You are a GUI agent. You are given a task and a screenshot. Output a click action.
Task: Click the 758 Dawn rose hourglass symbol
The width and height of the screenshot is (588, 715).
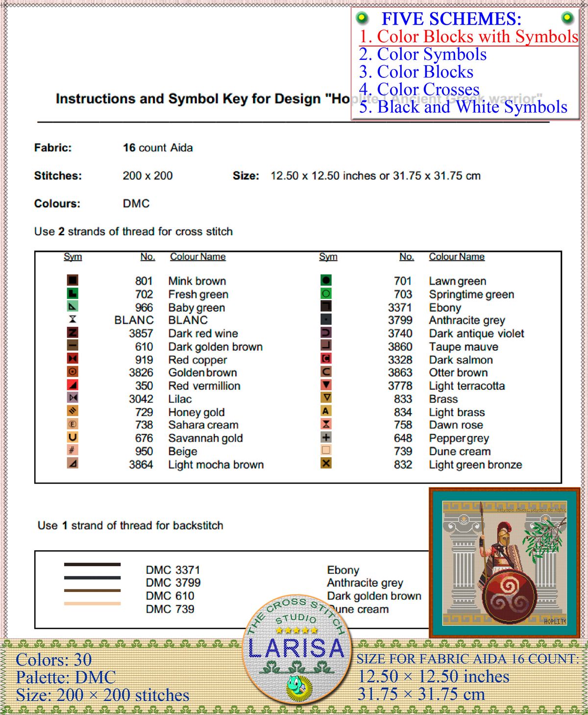326,424
